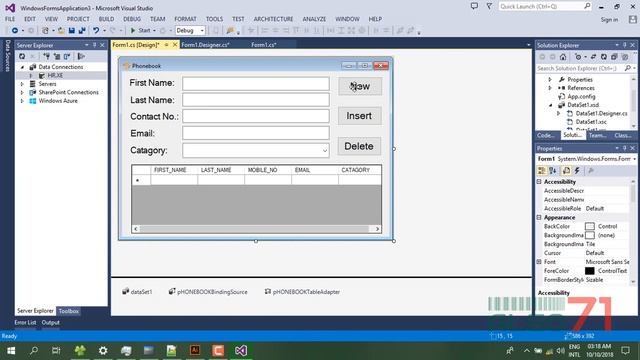
Task: Expand the SharePoint Connections node
Action: tap(22, 93)
